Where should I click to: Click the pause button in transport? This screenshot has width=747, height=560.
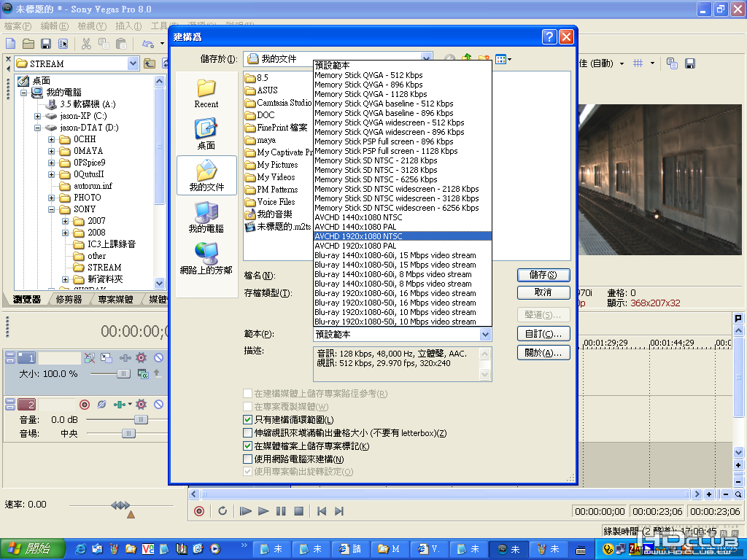coord(281,511)
